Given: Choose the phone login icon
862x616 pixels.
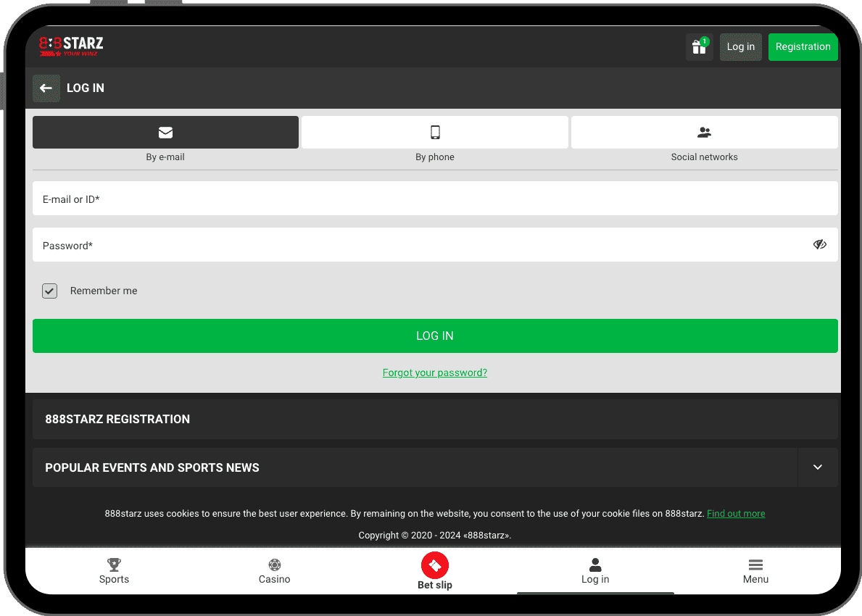Looking at the screenshot, I should (x=435, y=133).
